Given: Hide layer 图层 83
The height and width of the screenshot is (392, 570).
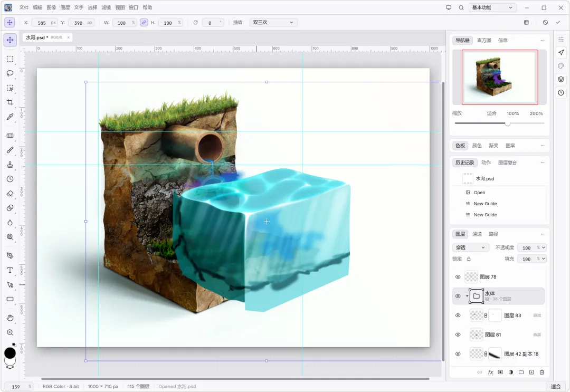Looking at the screenshot, I should pos(458,315).
